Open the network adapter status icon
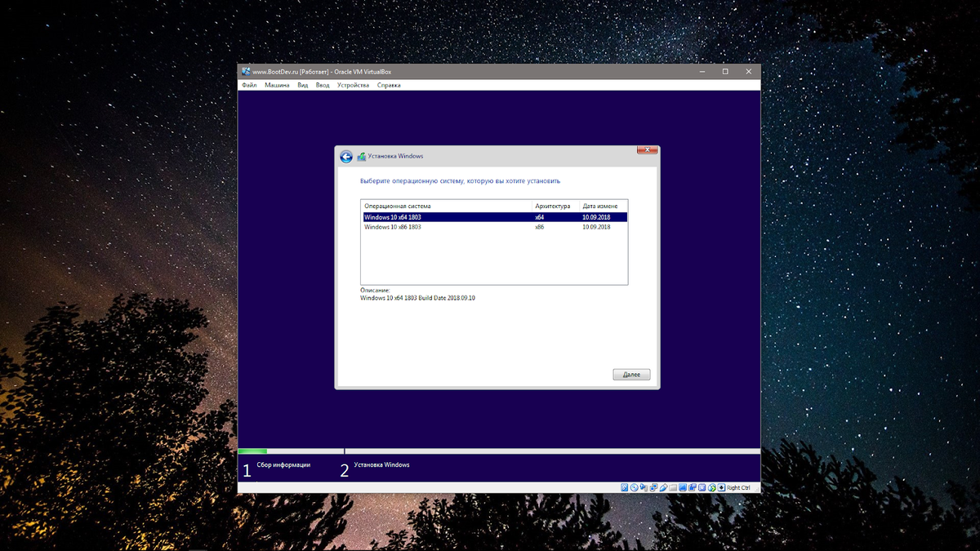 coord(653,487)
